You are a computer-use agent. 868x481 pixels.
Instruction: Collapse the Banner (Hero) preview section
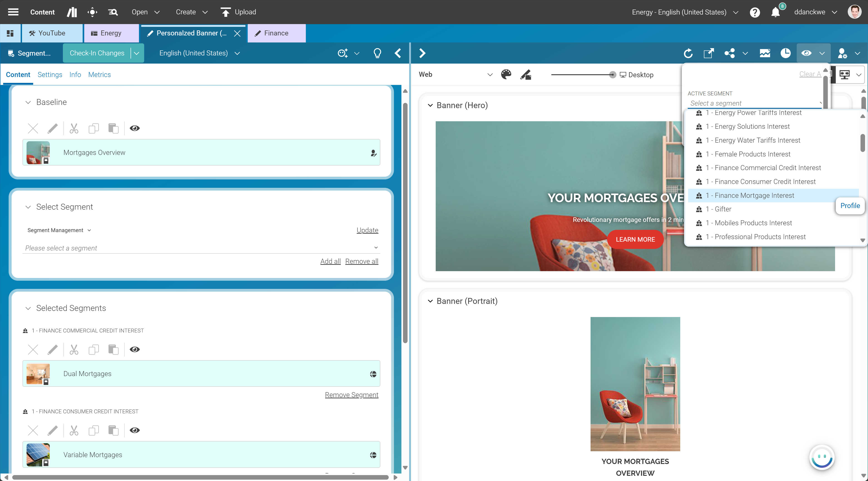click(430, 106)
